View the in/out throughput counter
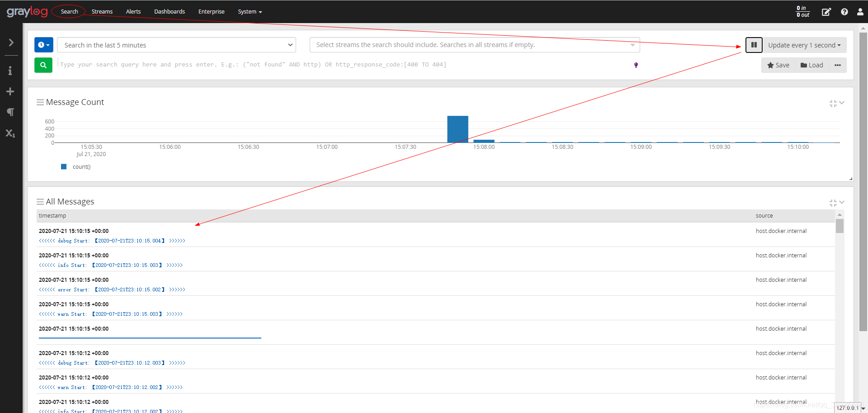This screenshot has height=413, width=868. 803,12
